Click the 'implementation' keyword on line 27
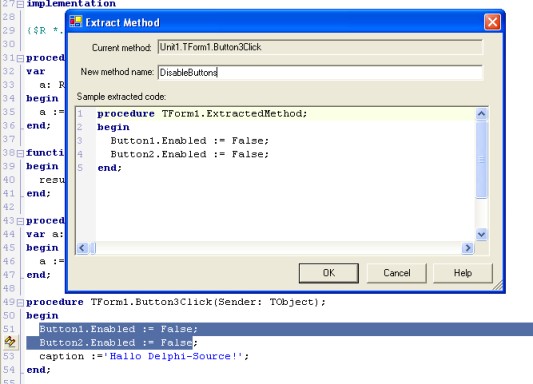The height and width of the screenshot is (384, 533). click(x=71, y=4)
